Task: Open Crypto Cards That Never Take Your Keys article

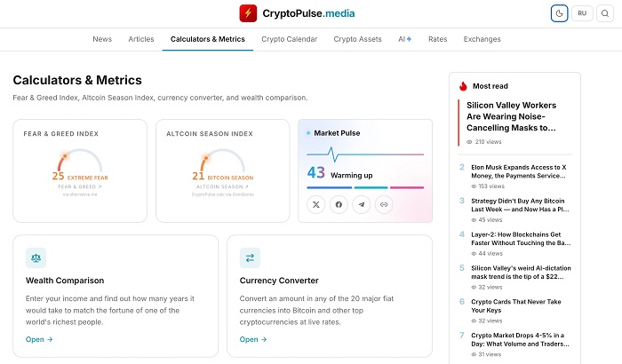Action: [x=516, y=306]
